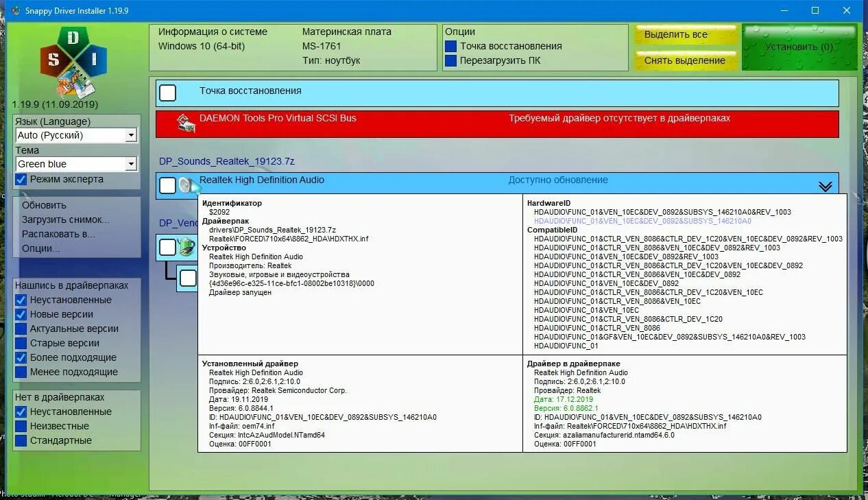This screenshot has width=868, height=500.
Task: Minimize the Snappy Driver Installer window
Action: (784, 10)
